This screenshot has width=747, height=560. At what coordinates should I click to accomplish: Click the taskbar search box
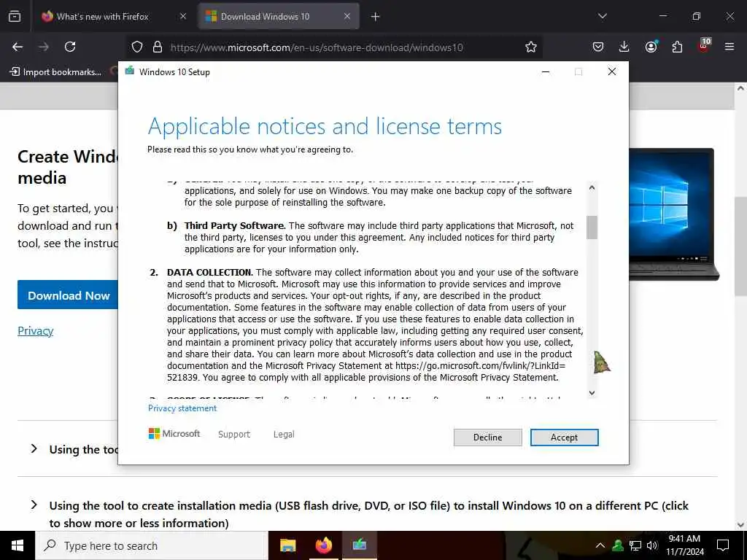152,545
